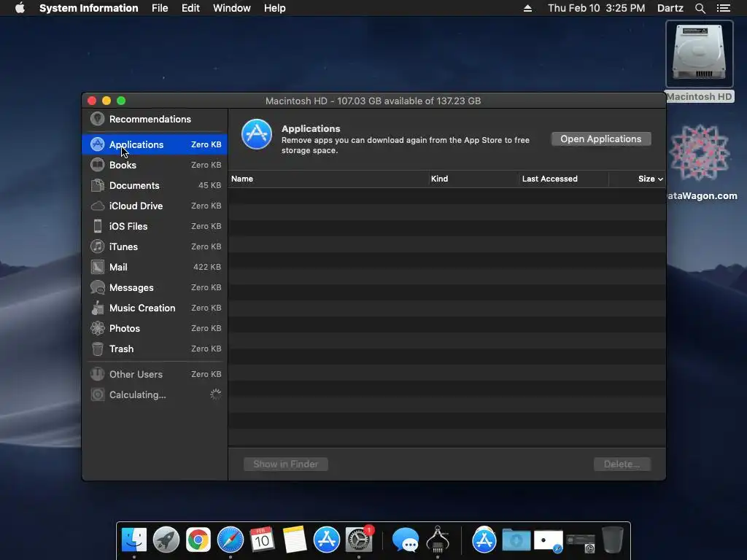The height and width of the screenshot is (560, 747).
Task: Select the Photos flower icon
Action: [97, 328]
